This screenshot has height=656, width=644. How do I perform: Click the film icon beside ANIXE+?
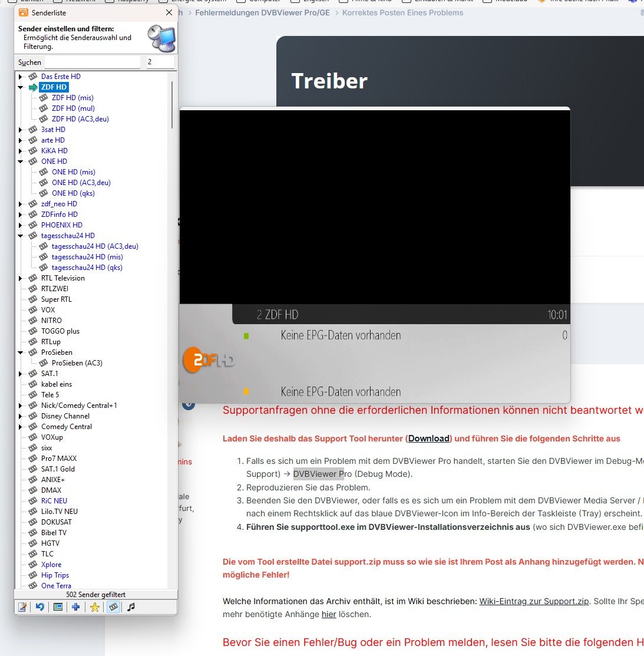pyautogui.click(x=33, y=479)
